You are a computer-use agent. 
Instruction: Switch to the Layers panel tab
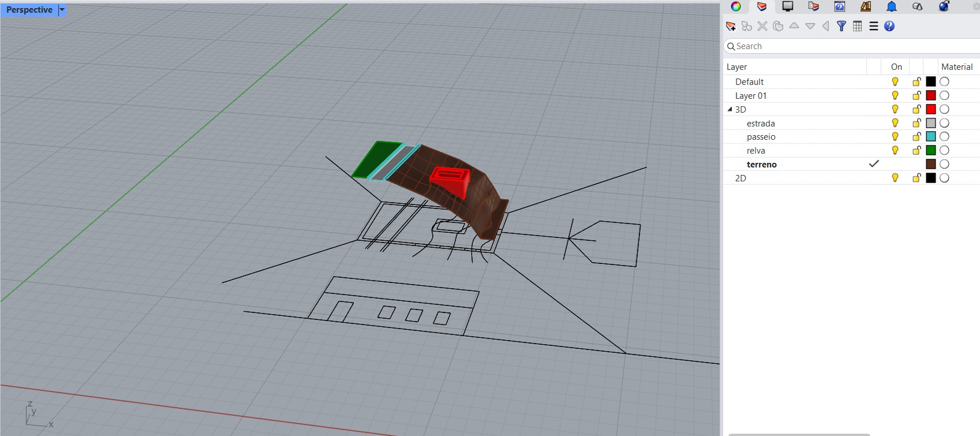click(762, 6)
